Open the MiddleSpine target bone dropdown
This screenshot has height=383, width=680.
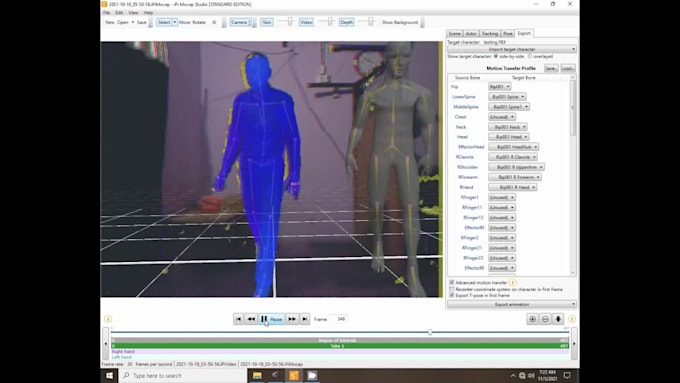click(x=509, y=107)
